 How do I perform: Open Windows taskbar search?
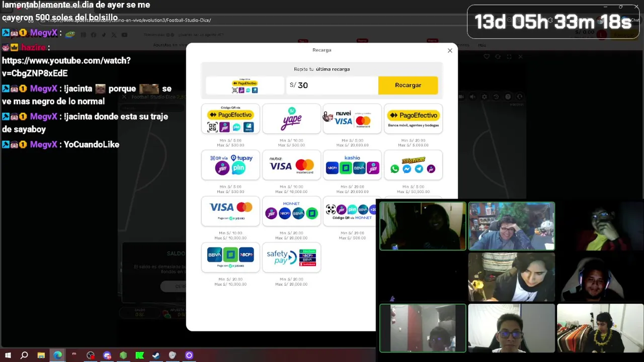(24, 355)
